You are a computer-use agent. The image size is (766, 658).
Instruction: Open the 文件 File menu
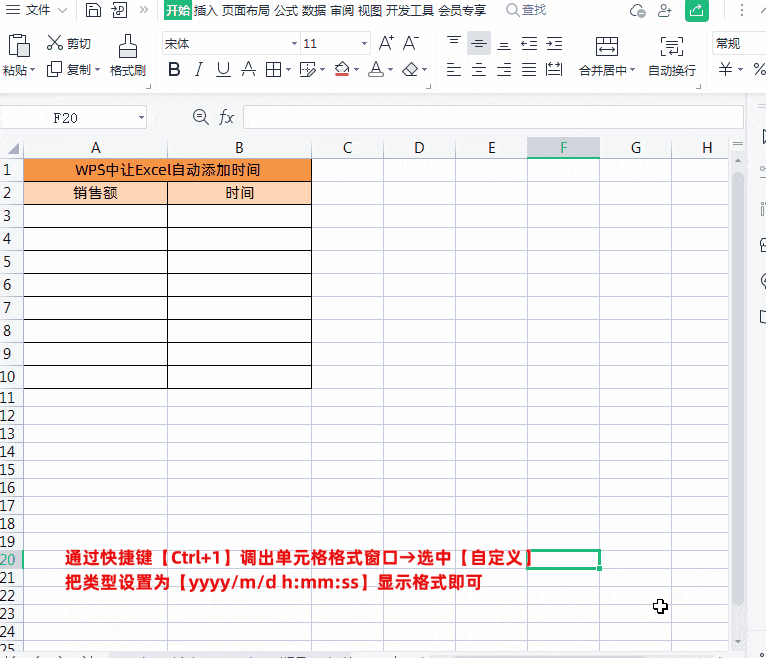38,10
